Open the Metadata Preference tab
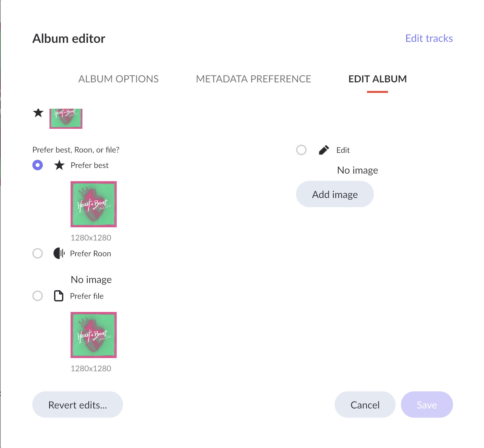The image size is (484, 448). coord(254,79)
